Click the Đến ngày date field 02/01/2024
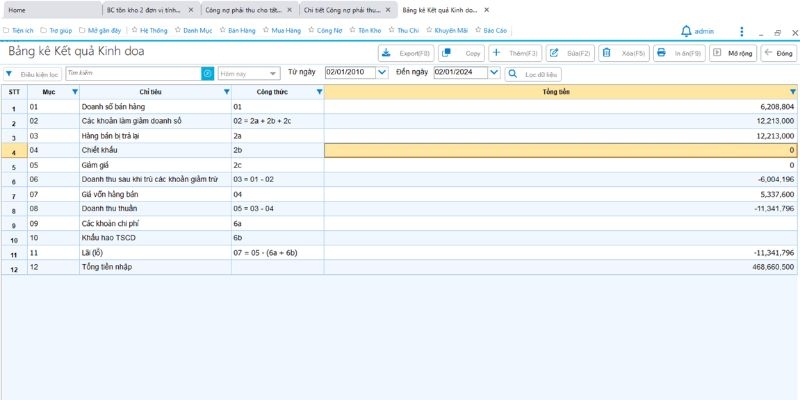This screenshot has height=400, width=800. tap(461, 72)
